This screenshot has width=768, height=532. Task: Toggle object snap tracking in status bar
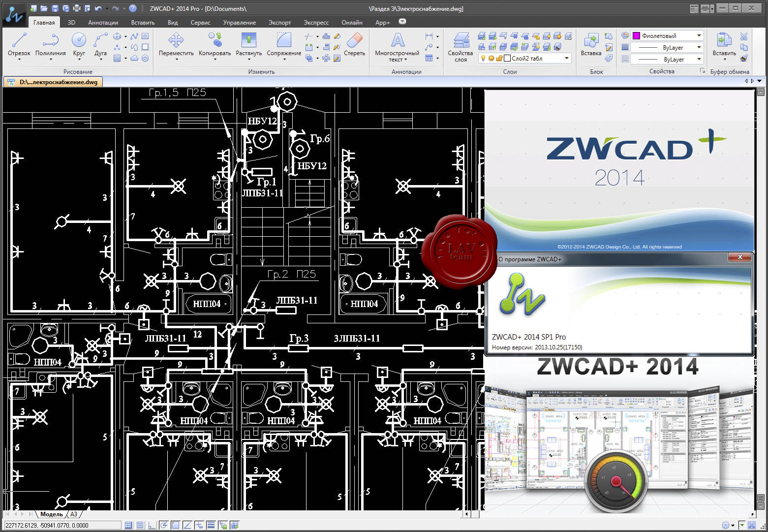pyautogui.click(x=187, y=525)
